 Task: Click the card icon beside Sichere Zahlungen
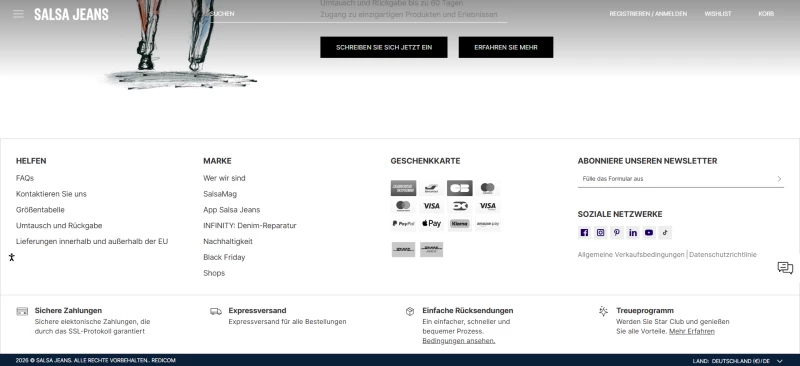click(x=22, y=311)
